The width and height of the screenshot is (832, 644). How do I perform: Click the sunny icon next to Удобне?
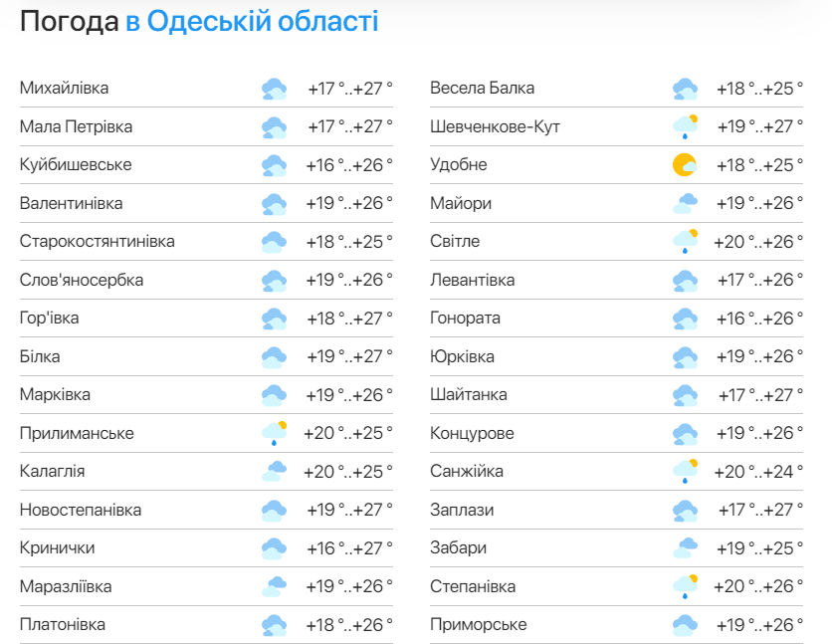pos(685,165)
